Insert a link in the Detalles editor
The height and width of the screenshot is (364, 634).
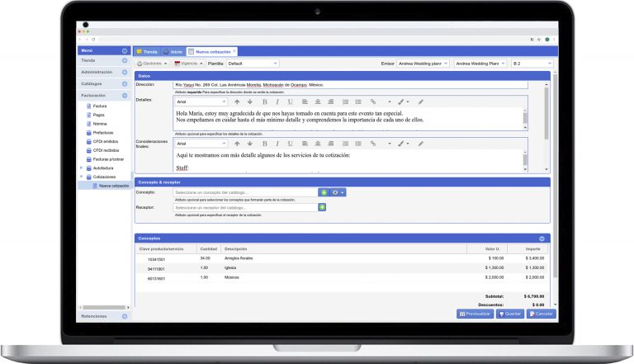[373, 102]
